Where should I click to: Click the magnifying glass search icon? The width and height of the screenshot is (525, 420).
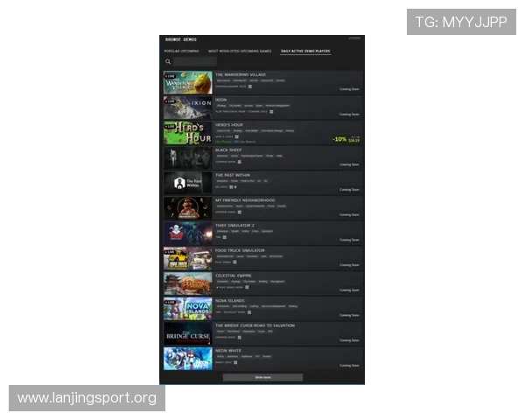168,61
